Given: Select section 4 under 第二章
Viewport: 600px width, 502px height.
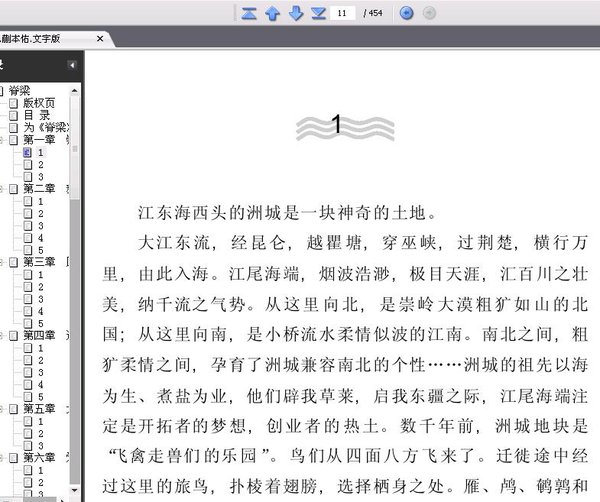Looking at the screenshot, I should click(41, 238).
